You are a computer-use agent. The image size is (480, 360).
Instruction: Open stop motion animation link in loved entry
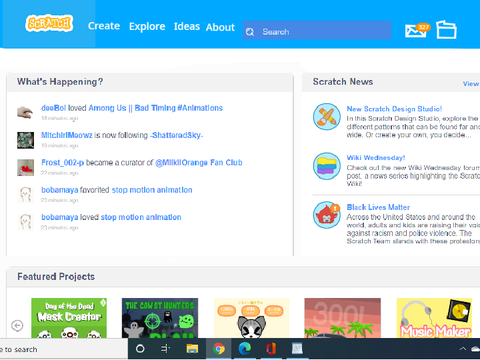click(x=141, y=217)
